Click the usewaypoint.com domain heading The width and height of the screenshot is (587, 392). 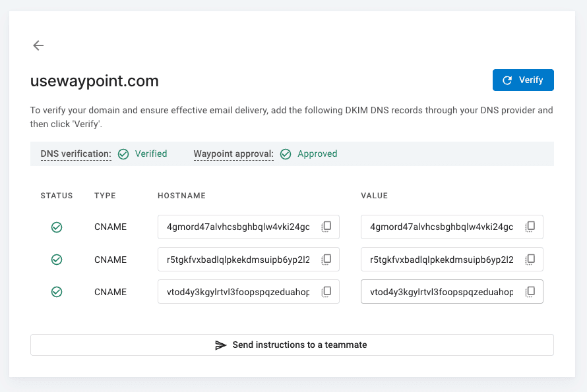94,81
